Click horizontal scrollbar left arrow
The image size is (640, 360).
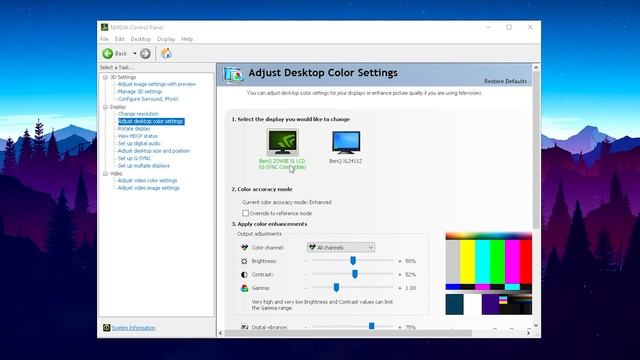point(221,333)
